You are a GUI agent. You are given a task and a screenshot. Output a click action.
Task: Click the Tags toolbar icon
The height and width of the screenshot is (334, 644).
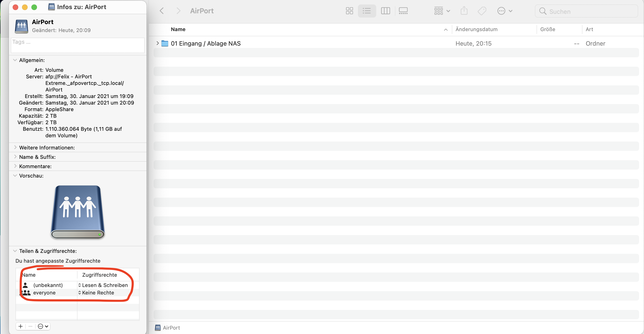[482, 11]
